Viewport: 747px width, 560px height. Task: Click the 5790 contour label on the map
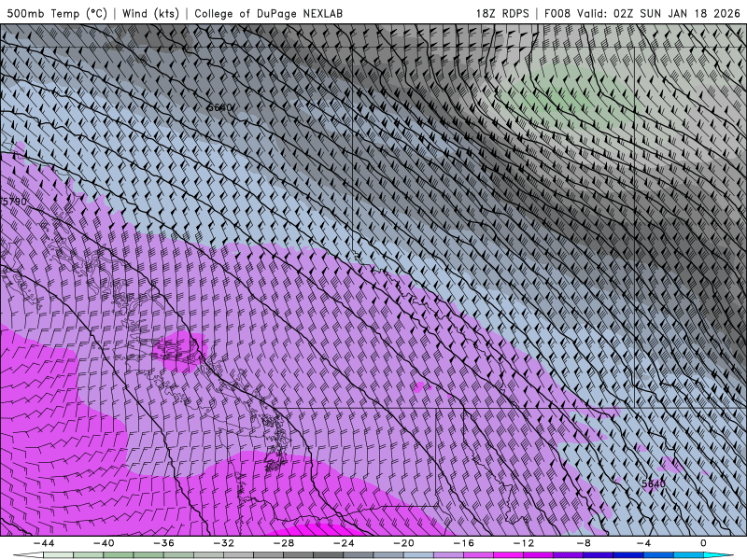[14, 202]
